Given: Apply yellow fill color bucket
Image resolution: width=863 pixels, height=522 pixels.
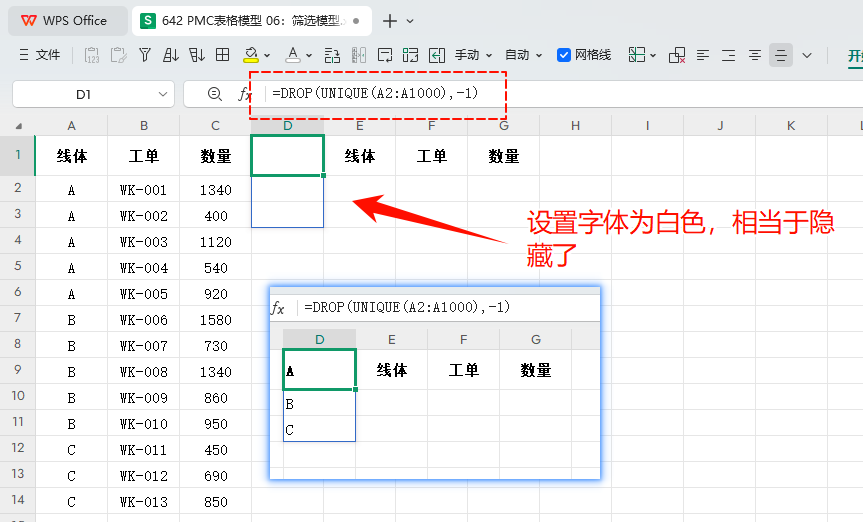Looking at the screenshot, I should 251,55.
